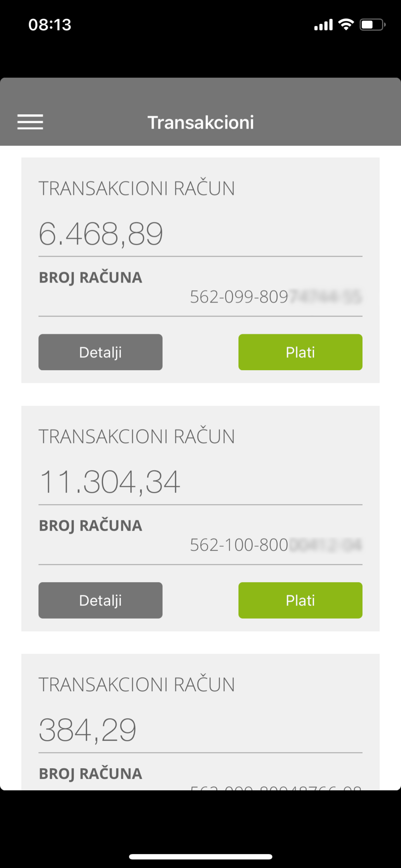Tap Transakcioni račun heading above 6.468,89
This screenshot has height=868, width=401.
click(x=137, y=188)
